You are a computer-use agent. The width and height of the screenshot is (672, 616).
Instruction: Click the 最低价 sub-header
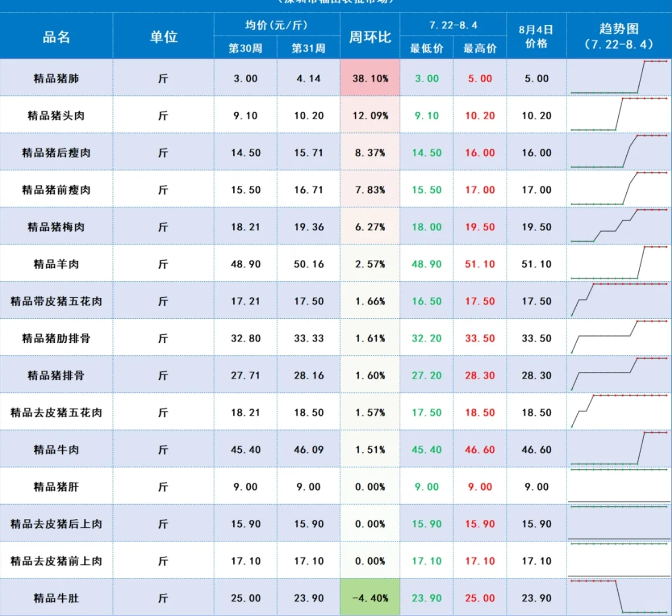tap(427, 48)
